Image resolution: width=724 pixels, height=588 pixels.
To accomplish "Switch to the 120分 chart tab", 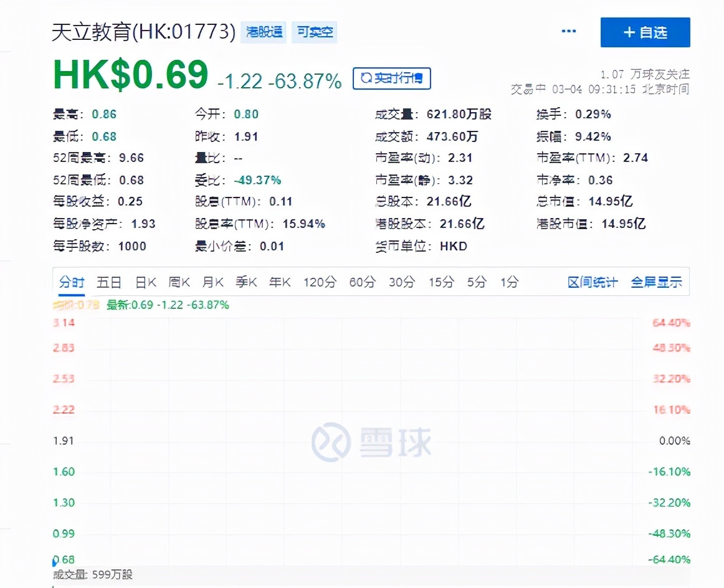I will point(320,282).
